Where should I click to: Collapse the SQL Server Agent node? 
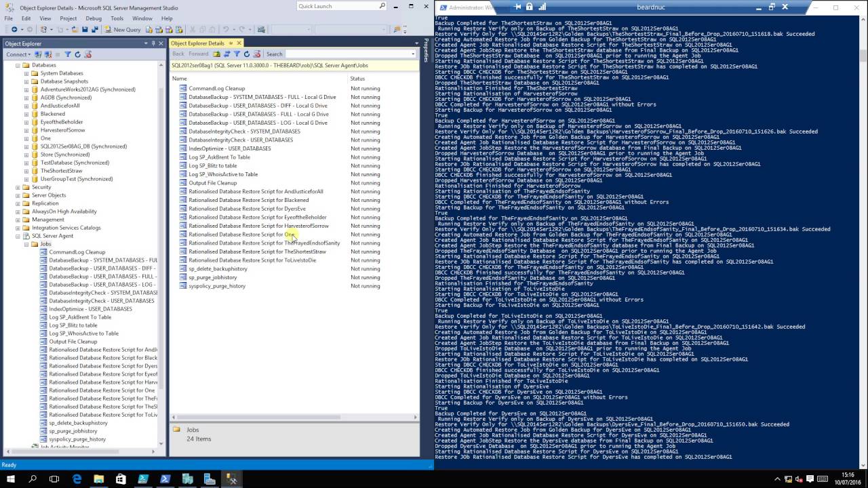[18, 236]
